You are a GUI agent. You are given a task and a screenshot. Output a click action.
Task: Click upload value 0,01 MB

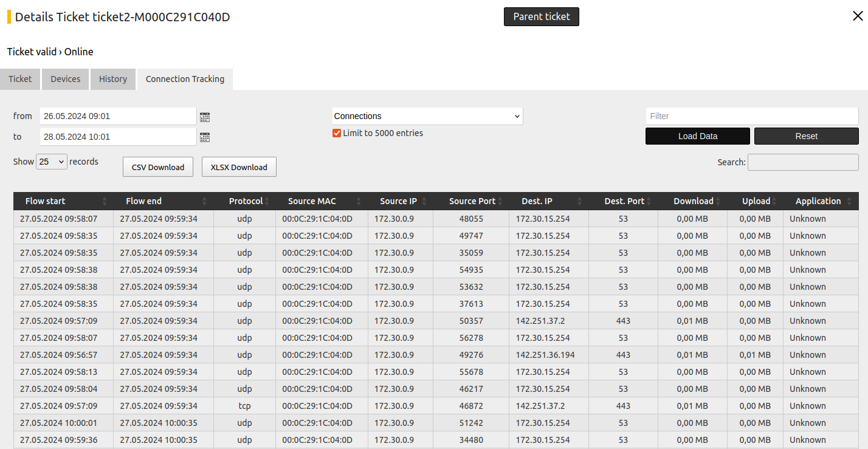755,355
